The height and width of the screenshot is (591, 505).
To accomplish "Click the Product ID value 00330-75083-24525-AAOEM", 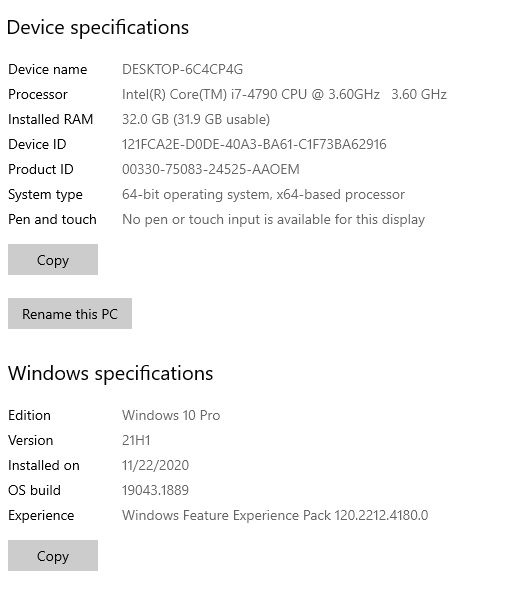I will click(211, 169).
